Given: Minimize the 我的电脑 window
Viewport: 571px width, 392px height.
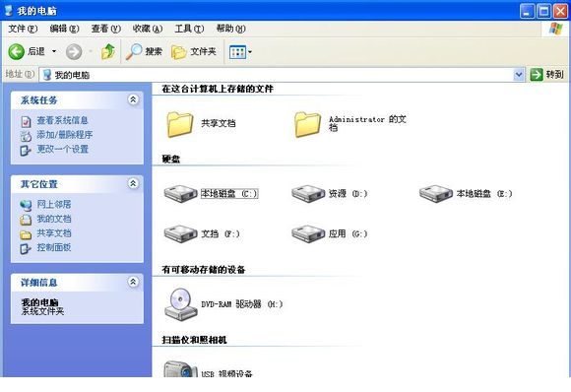Looking at the screenshot, I should [527, 11].
